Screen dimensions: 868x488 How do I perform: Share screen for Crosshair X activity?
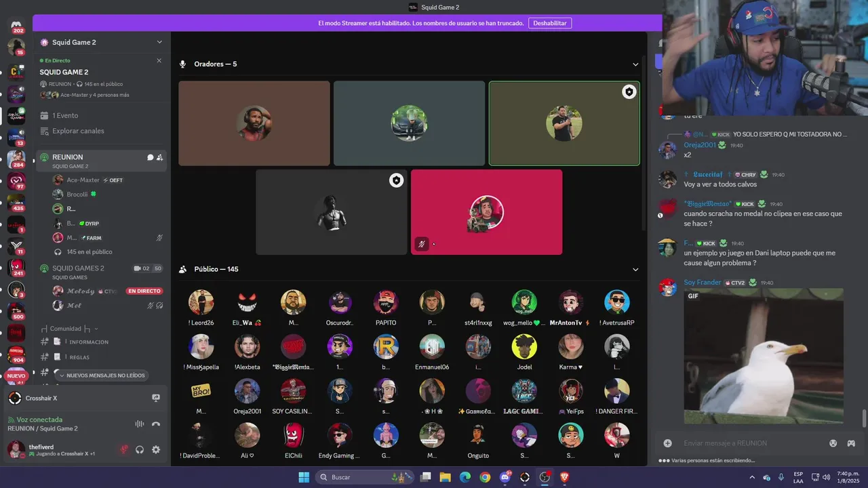[156, 399]
